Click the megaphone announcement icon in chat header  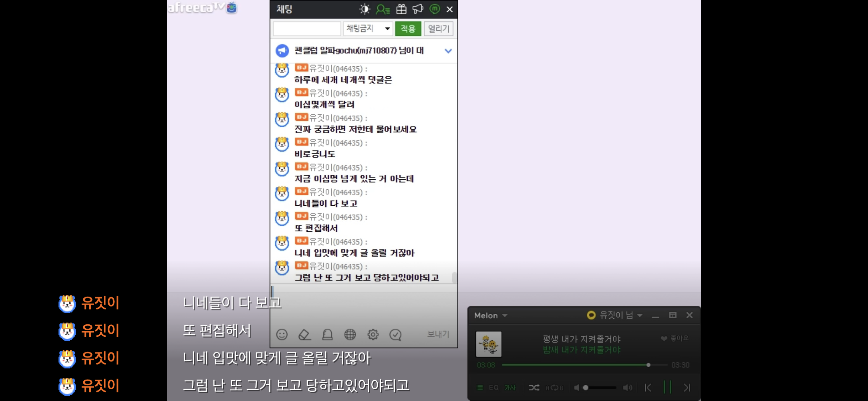pyautogui.click(x=418, y=9)
